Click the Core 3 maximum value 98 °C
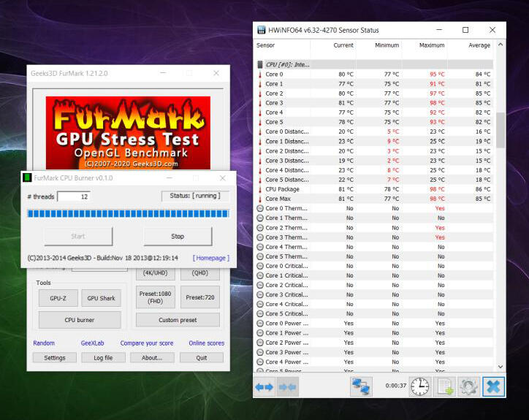This screenshot has height=420, width=529. point(437,103)
